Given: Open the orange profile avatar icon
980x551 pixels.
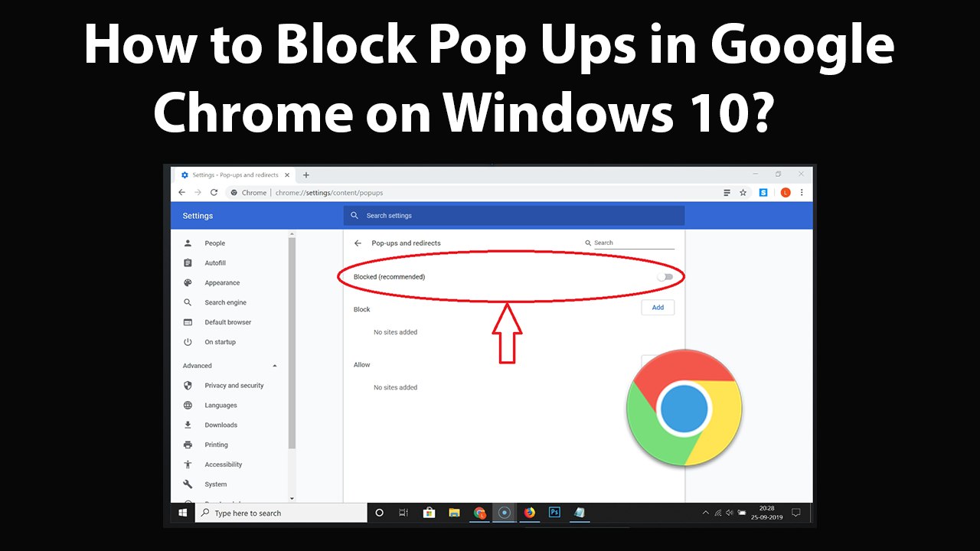Looking at the screenshot, I should click(x=785, y=193).
